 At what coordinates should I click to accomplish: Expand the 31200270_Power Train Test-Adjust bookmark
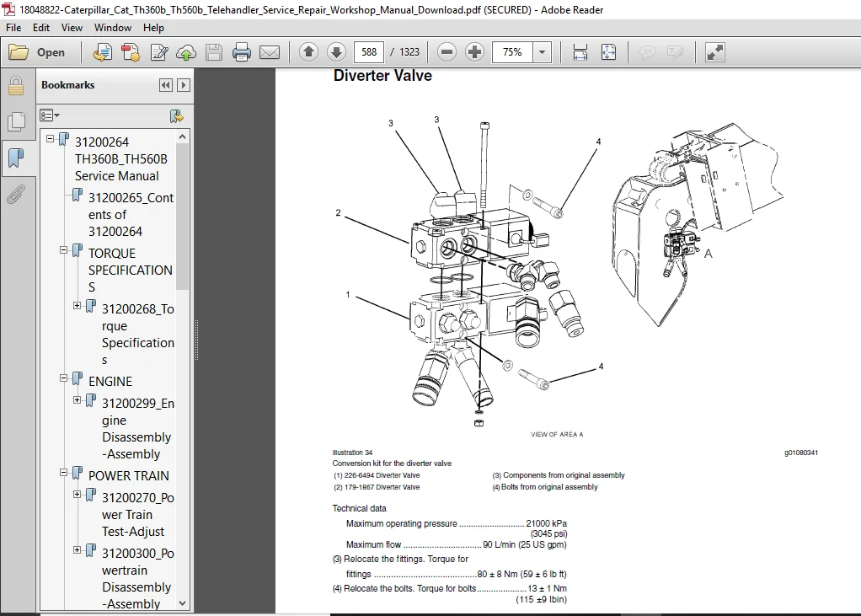(78, 494)
